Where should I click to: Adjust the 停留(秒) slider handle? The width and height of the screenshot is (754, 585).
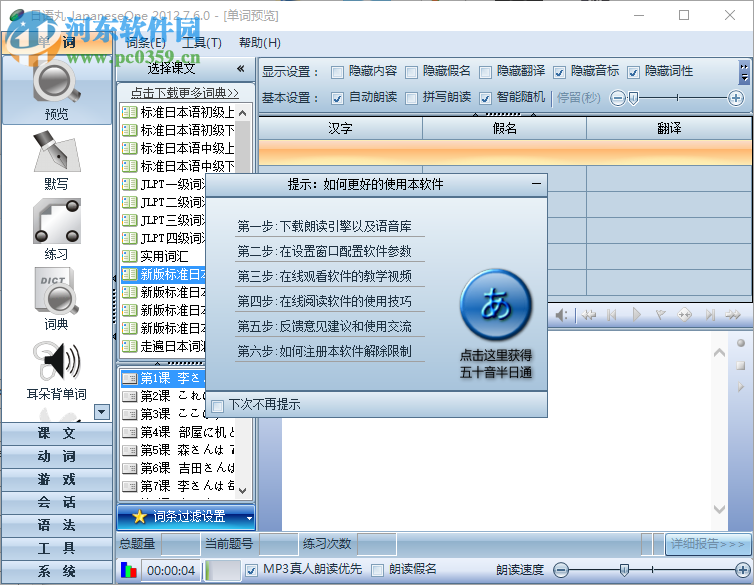[633, 99]
